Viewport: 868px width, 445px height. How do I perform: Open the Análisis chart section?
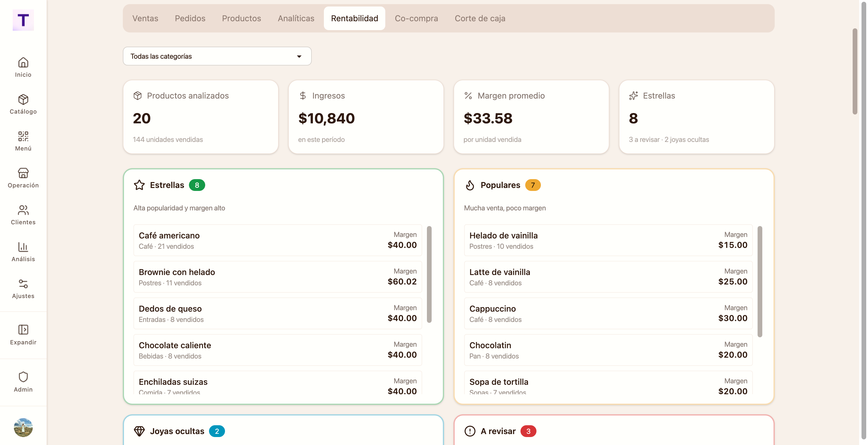pyautogui.click(x=23, y=252)
